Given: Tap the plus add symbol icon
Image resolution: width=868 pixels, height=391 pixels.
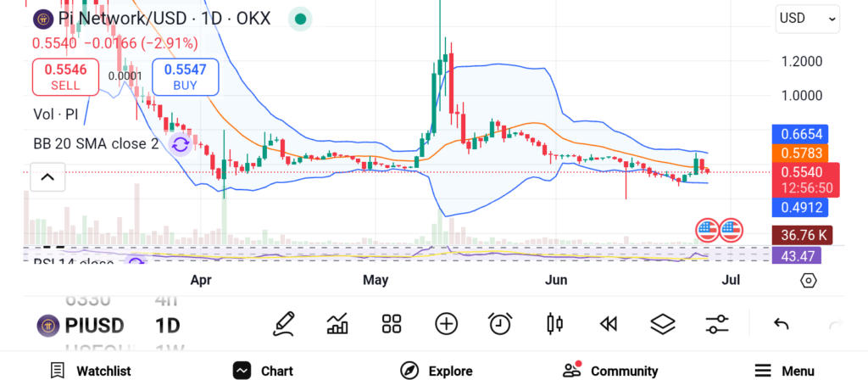Looking at the screenshot, I should (446, 323).
